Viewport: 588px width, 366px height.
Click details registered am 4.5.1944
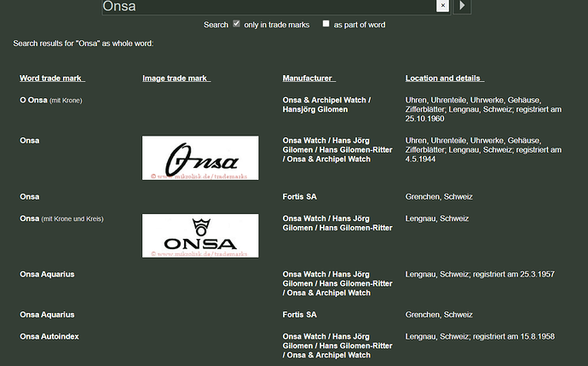click(x=483, y=150)
